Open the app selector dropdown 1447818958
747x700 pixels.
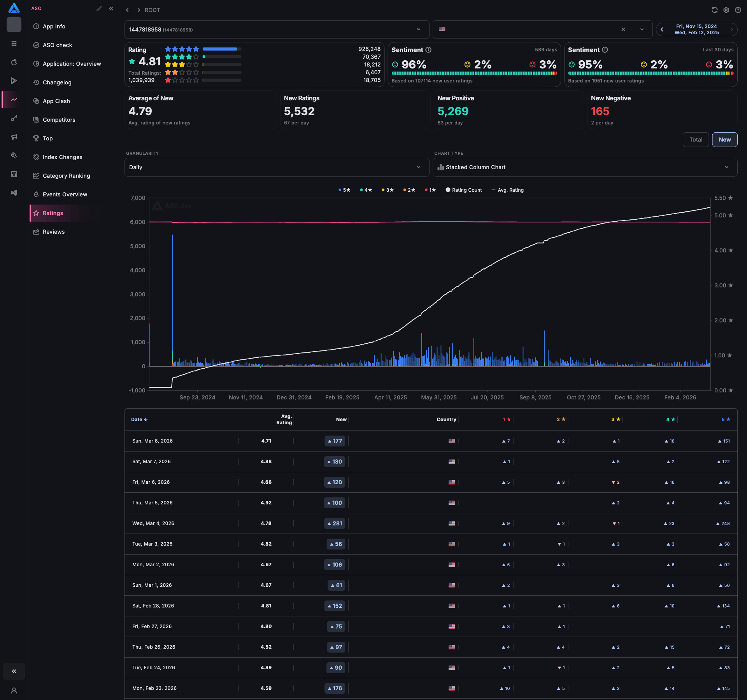[x=277, y=30]
